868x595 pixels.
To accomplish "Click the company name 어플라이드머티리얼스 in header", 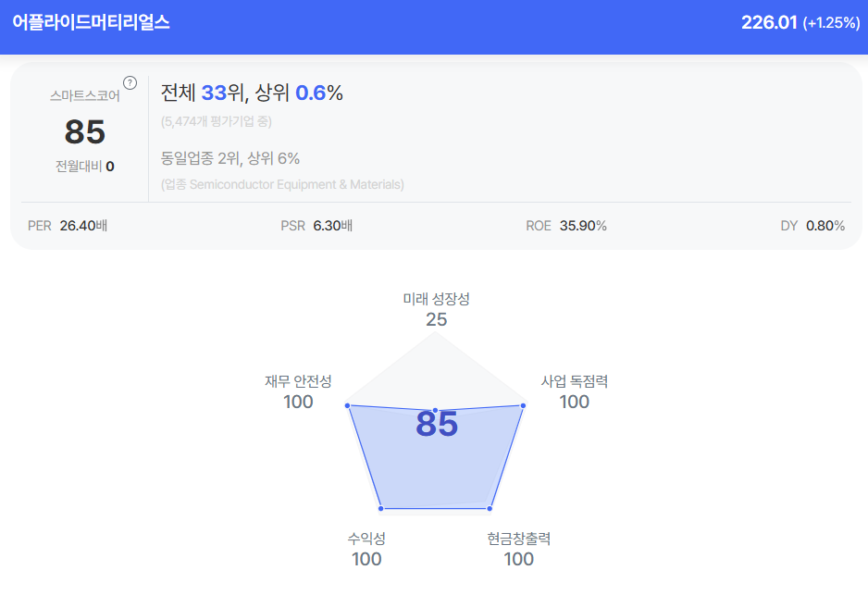I will 91,22.
